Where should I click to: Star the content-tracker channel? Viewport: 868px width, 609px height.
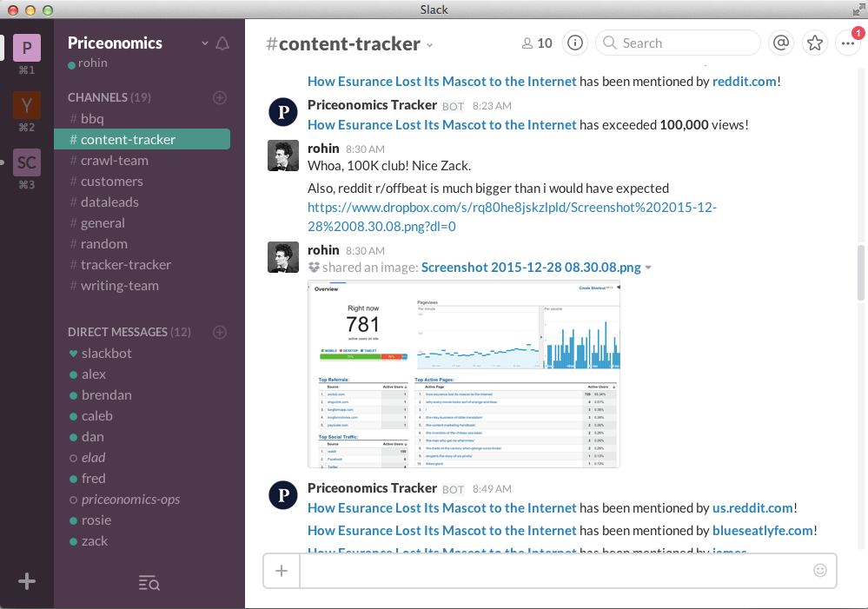click(x=814, y=42)
